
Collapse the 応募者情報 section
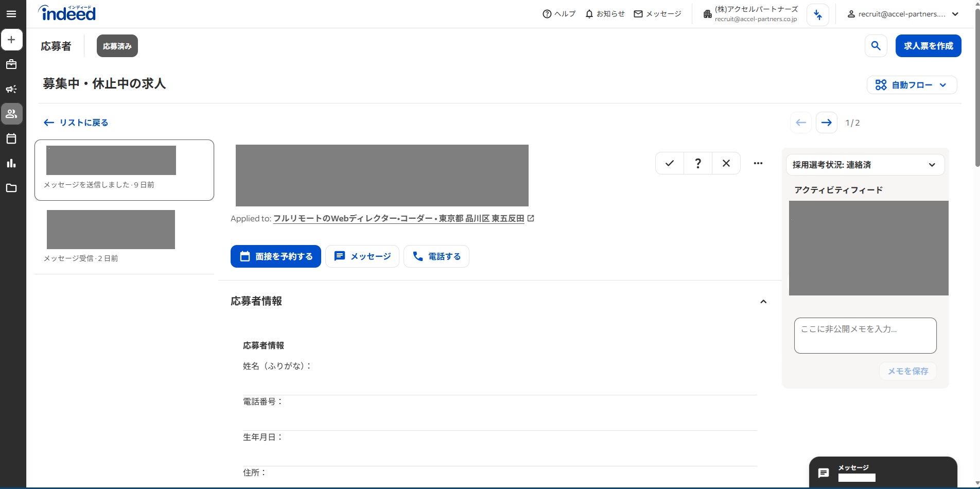click(x=763, y=302)
